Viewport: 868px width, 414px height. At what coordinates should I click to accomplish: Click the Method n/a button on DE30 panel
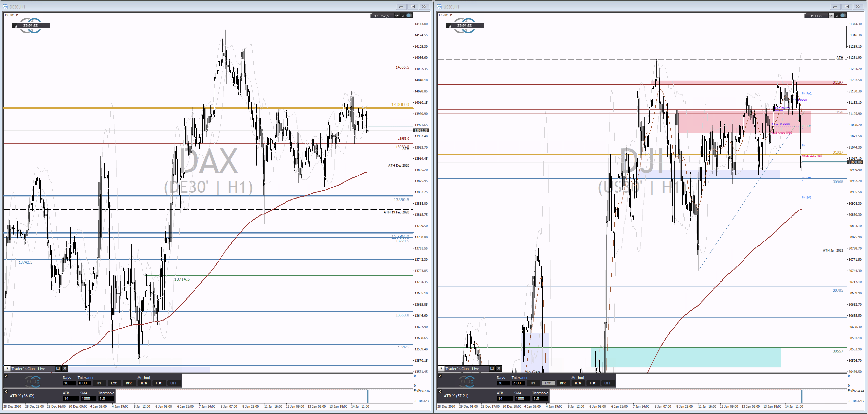click(144, 383)
